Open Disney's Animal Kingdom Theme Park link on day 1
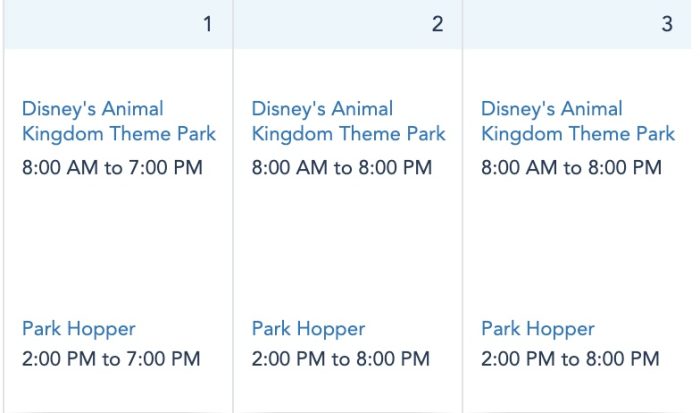The height and width of the screenshot is (413, 700). coord(118,121)
